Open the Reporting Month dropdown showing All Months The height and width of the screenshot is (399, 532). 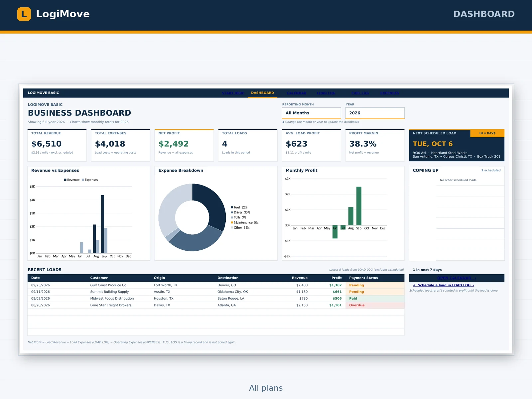311,113
